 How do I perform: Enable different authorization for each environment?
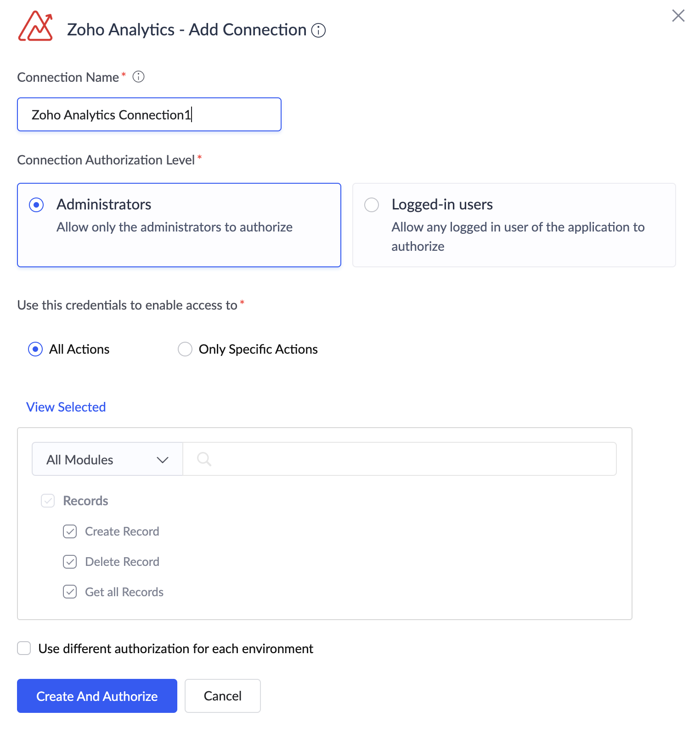point(24,649)
